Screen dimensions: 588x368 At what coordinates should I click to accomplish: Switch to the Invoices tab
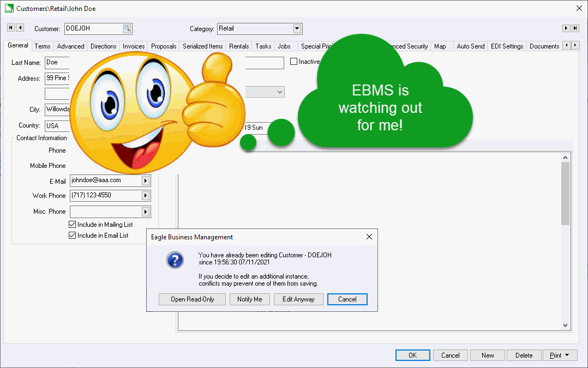coord(134,46)
